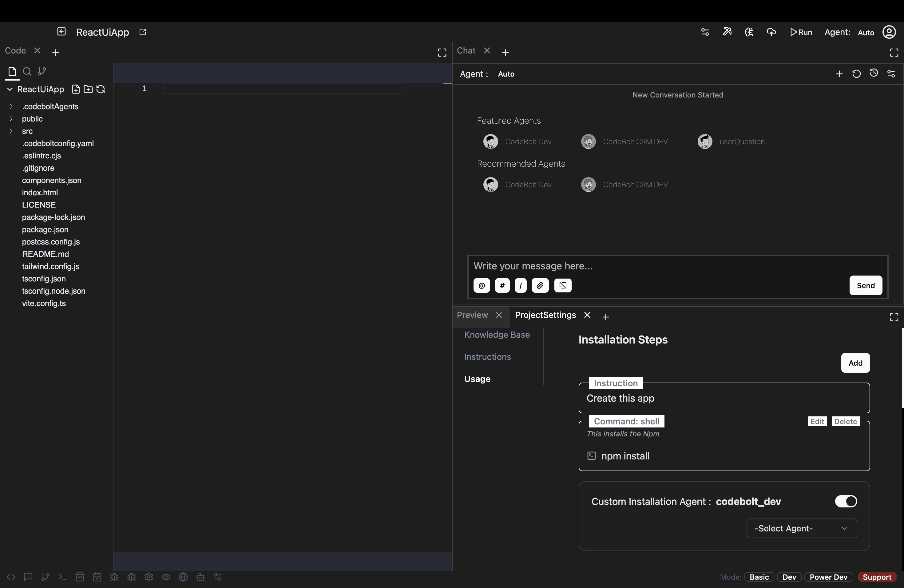Start new conversation with chat toolbar plus icon
Screen dimensions: 904x588
[x=839, y=74]
